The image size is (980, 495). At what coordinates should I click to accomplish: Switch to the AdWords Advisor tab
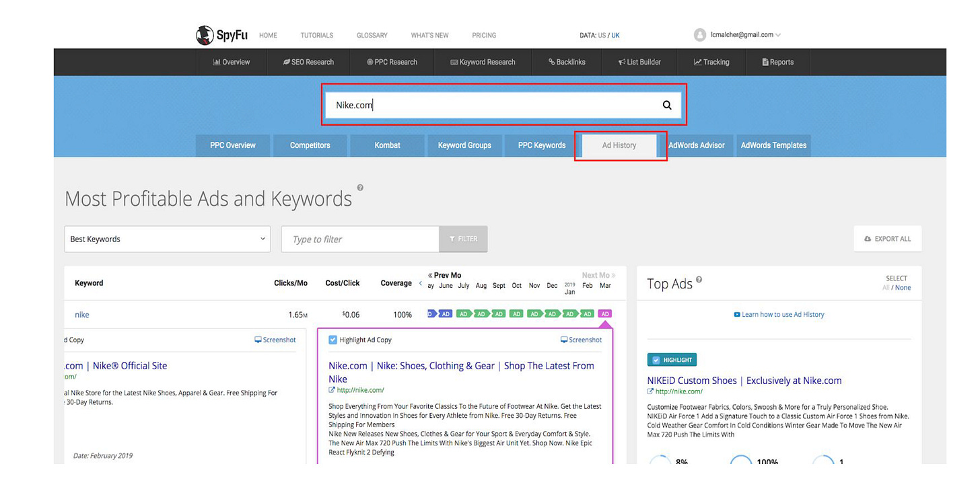pyautogui.click(x=697, y=145)
